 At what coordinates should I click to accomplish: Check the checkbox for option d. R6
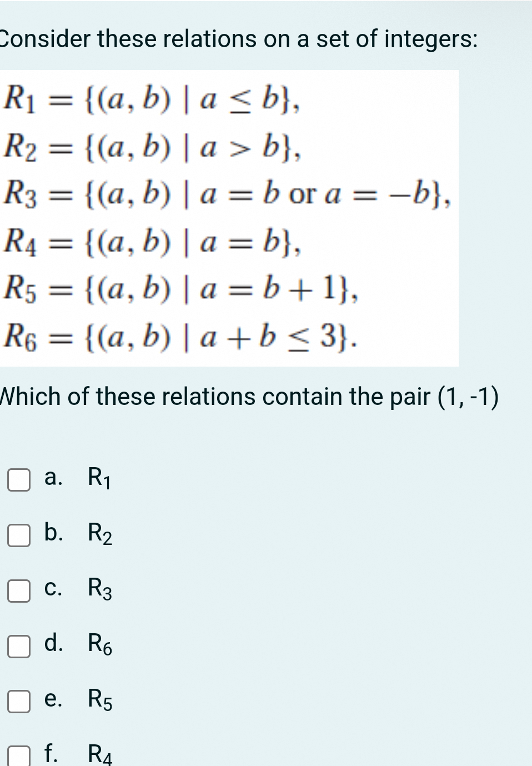pos(18,647)
